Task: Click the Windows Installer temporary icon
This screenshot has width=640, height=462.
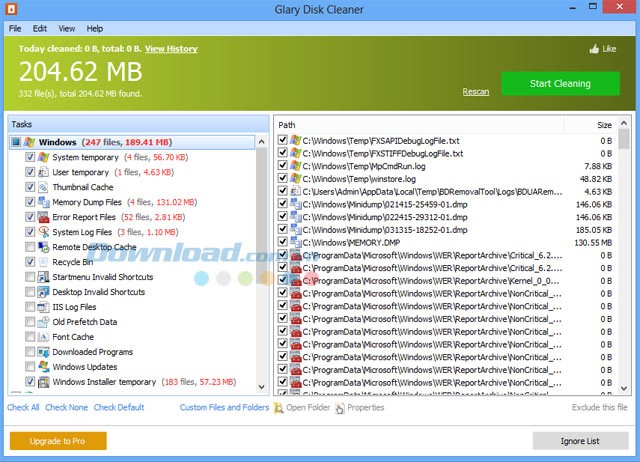Action: tap(44, 382)
